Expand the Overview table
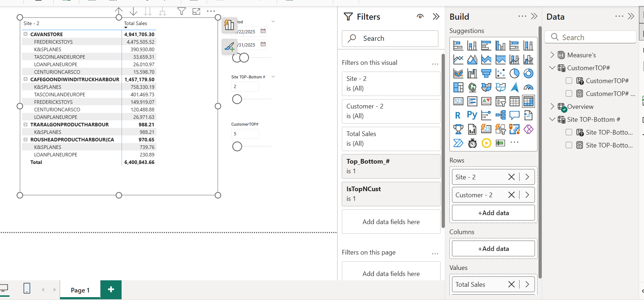Image resolution: width=644 pixels, height=300 pixels. 552,106
